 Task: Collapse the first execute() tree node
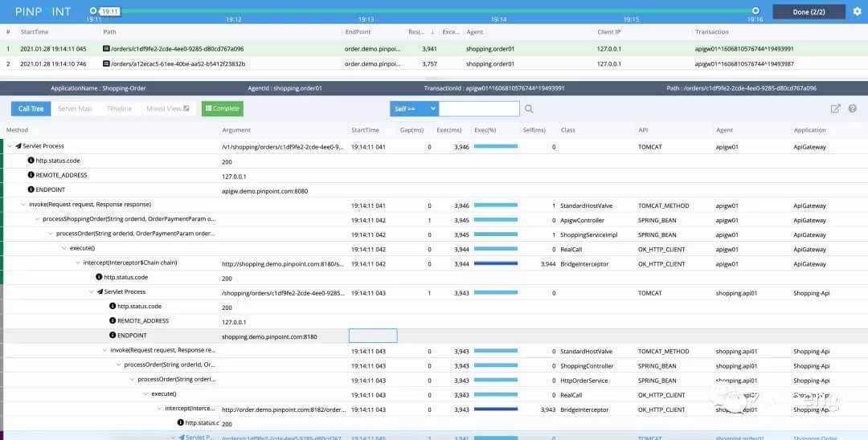click(x=64, y=249)
